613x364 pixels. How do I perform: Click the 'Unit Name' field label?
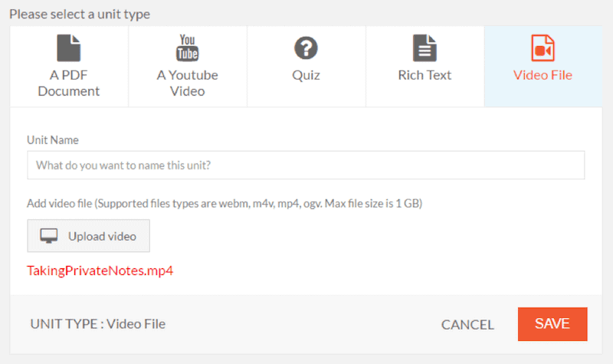pyautogui.click(x=53, y=140)
